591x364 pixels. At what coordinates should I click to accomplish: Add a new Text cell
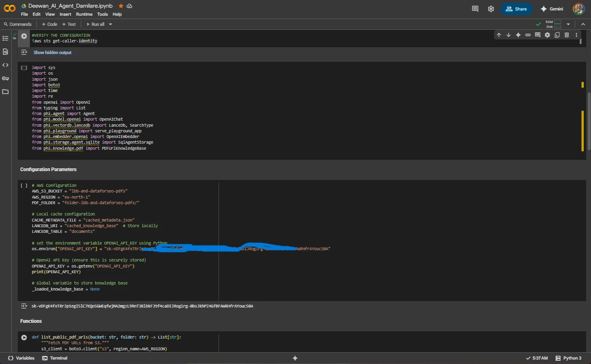69,24
